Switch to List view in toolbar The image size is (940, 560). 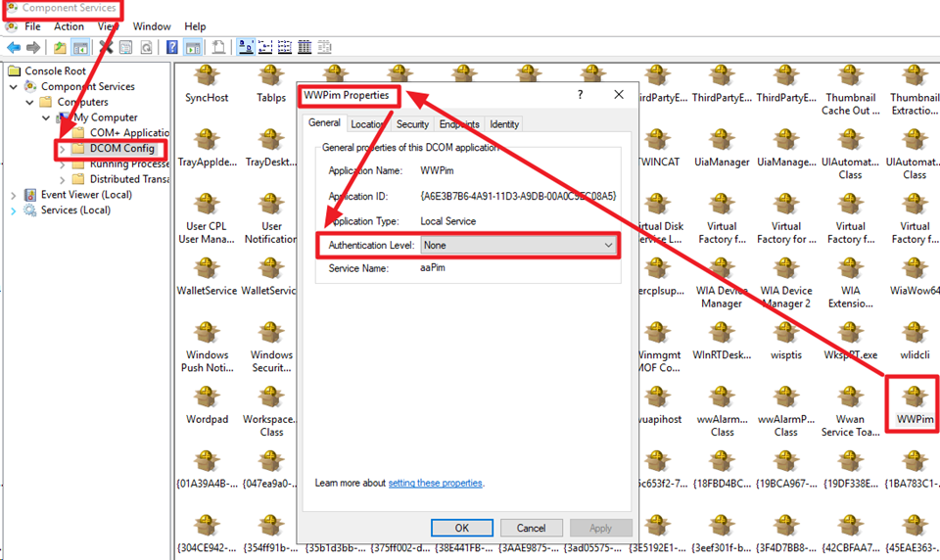[285, 47]
